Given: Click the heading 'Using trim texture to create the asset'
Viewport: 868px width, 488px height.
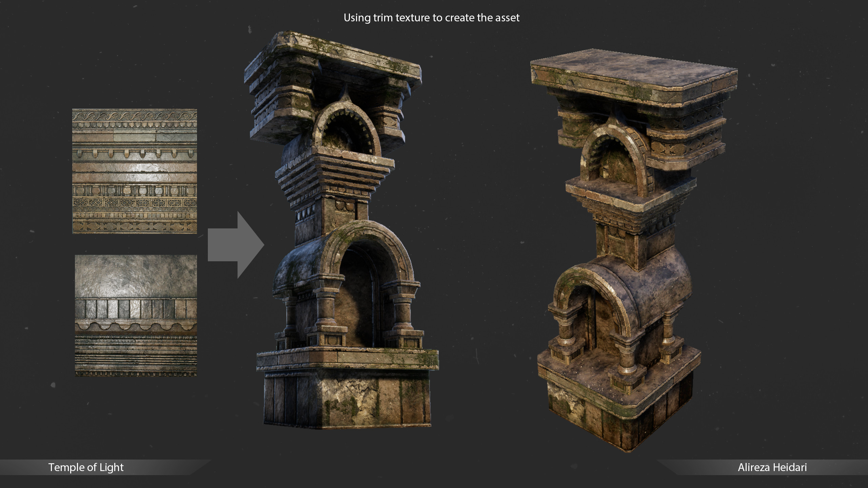Looking at the screenshot, I should pos(432,18).
